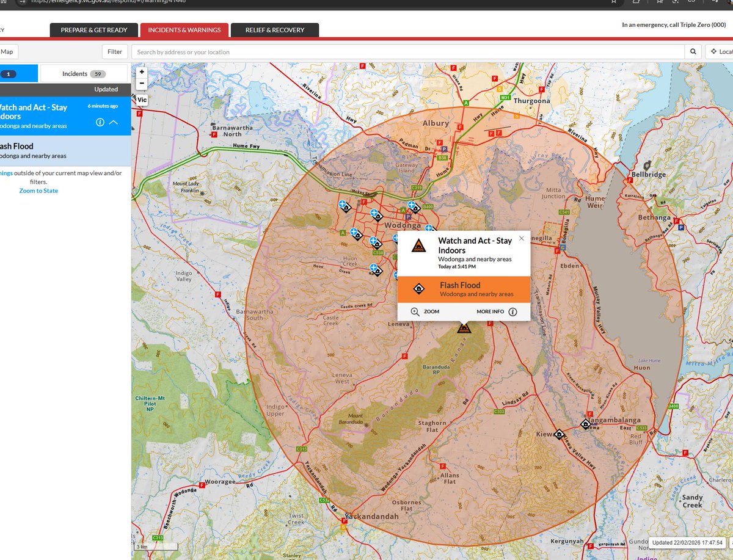Open the PREPARE & GET READY tab
This screenshot has width=733, height=560.
(94, 30)
